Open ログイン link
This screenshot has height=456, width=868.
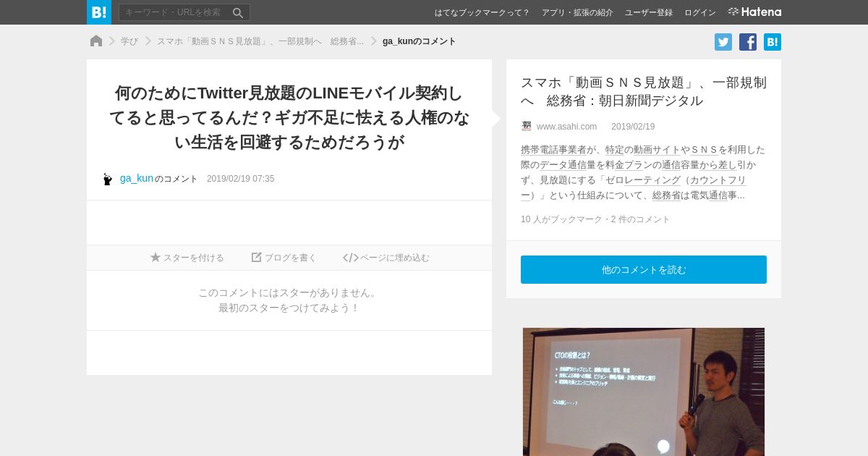[x=700, y=12]
